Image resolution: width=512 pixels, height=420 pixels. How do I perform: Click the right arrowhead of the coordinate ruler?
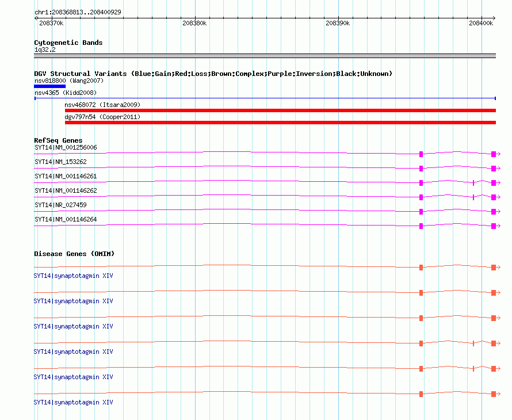click(x=494, y=18)
